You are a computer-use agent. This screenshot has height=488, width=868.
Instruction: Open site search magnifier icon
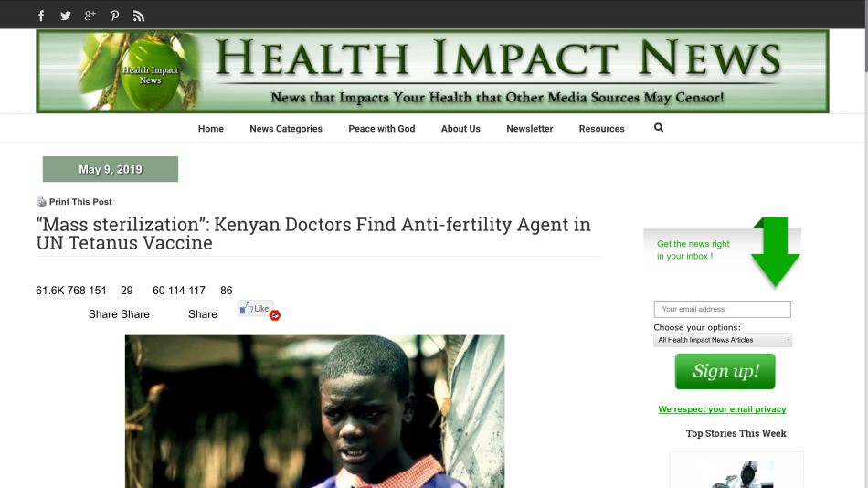click(x=658, y=127)
